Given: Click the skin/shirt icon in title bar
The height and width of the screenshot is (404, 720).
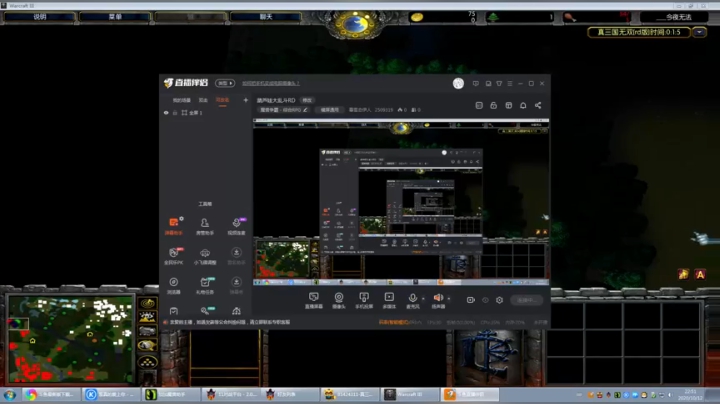Looking at the screenshot, I should pos(499,84).
